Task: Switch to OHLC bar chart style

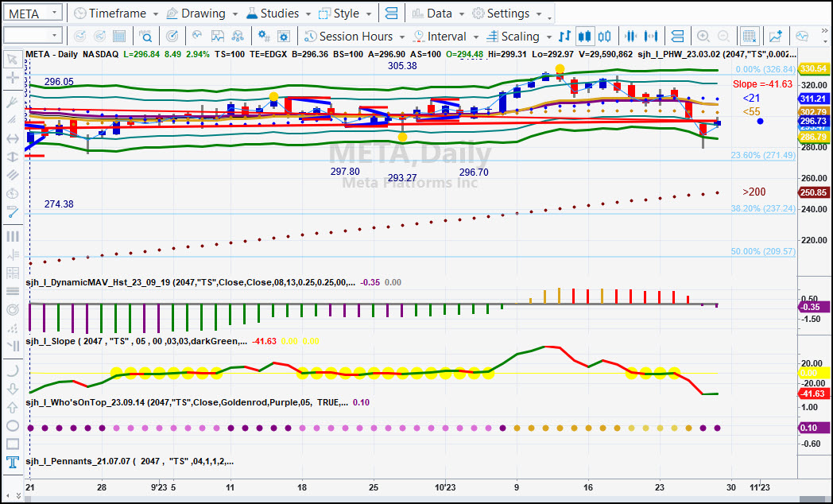Action: point(564,36)
